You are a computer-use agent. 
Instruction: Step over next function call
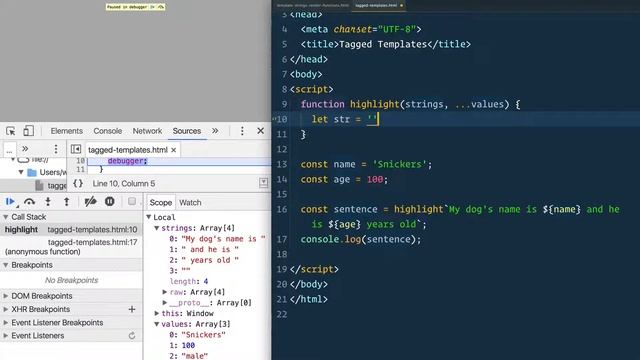pyautogui.click(x=29, y=202)
